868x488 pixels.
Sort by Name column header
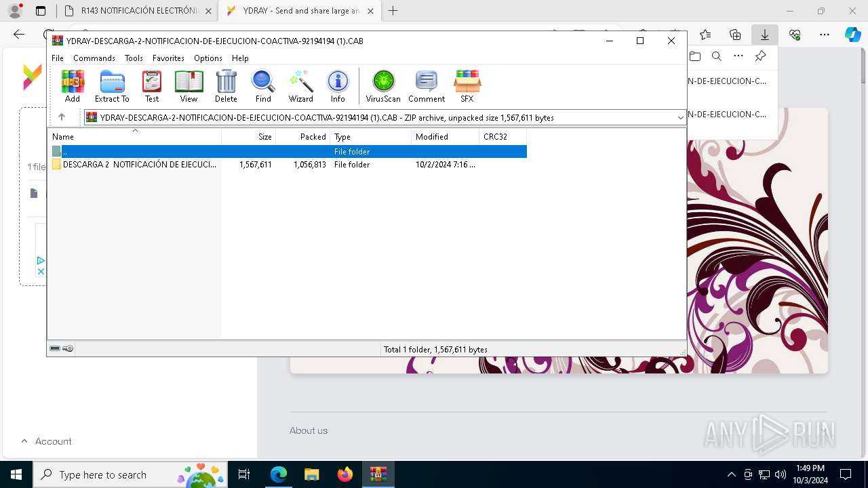[x=134, y=137]
